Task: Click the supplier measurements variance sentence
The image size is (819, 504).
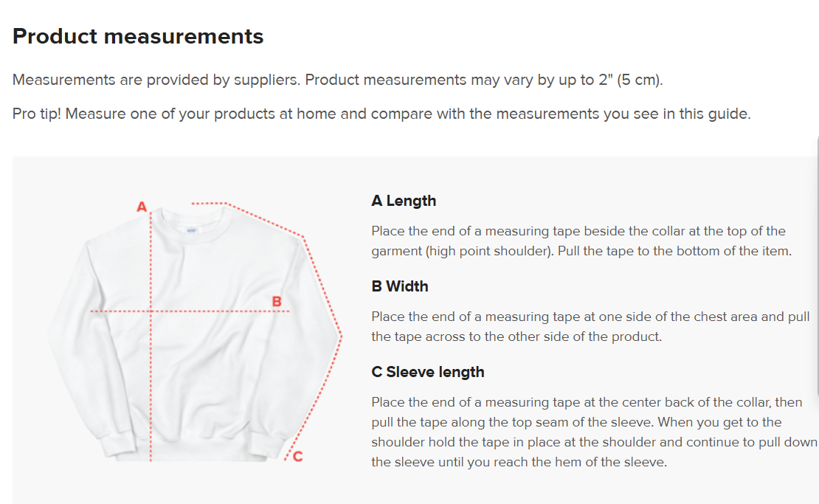Action: pyautogui.click(x=338, y=80)
